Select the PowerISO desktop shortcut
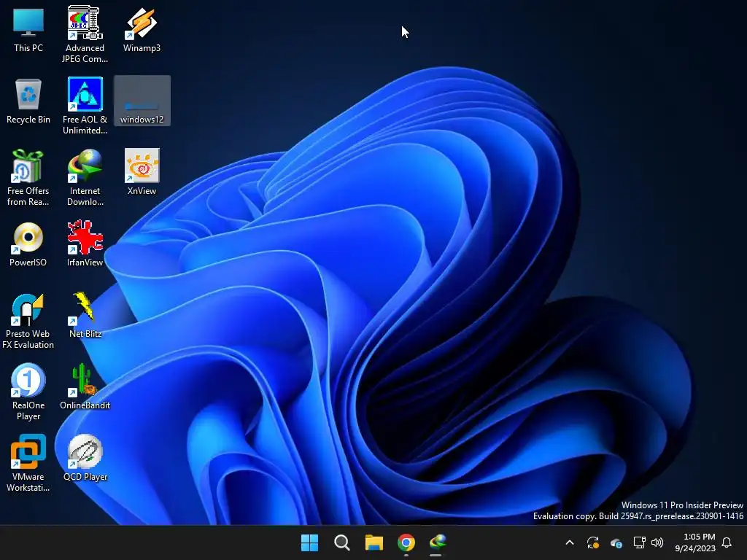 pos(28,244)
